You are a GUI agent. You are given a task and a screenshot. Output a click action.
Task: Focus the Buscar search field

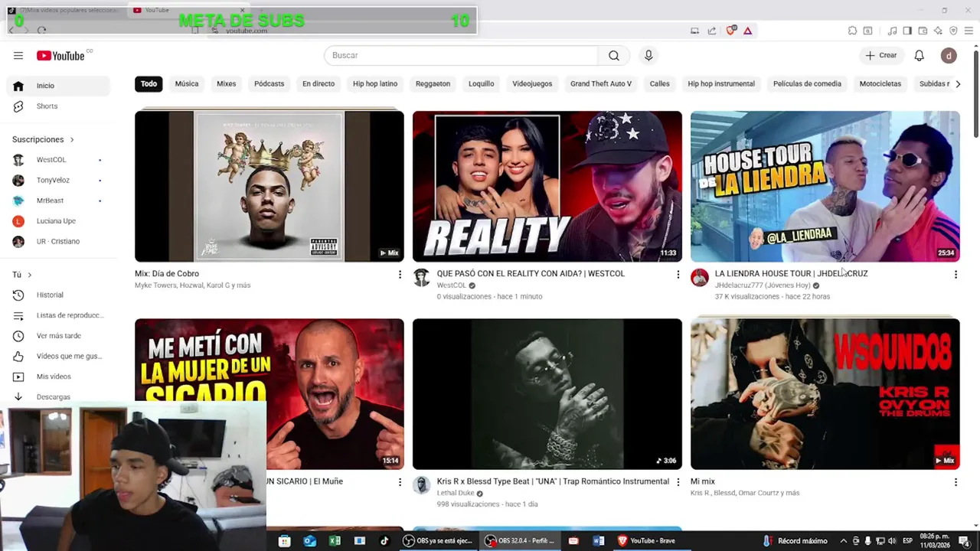pos(461,55)
